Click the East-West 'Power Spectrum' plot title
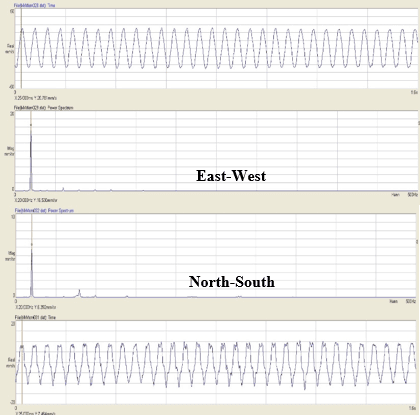 coord(44,108)
